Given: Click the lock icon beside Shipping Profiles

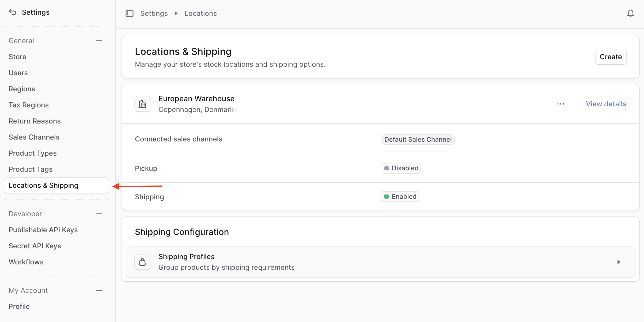Looking at the screenshot, I should 142,262.
